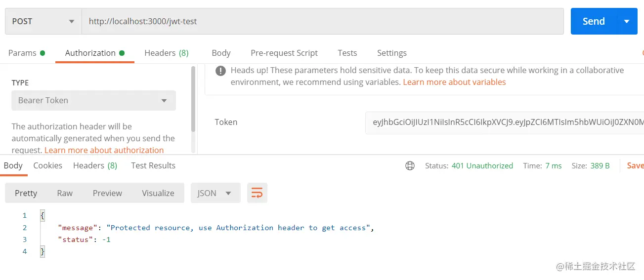Image resolution: width=644 pixels, height=280 pixels.
Task: Open the request Headers (8) tab
Action: click(166, 53)
